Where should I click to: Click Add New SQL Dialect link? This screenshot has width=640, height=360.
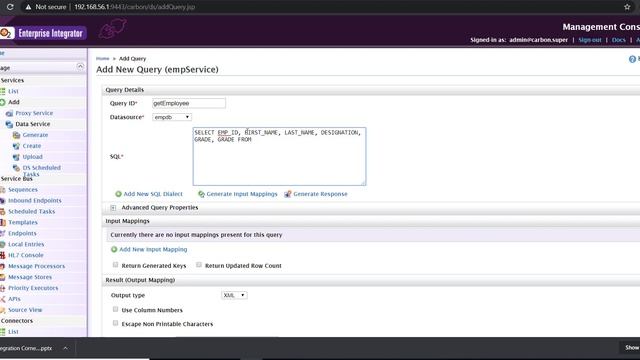point(153,194)
